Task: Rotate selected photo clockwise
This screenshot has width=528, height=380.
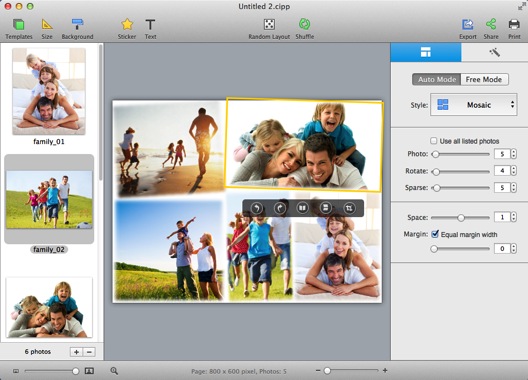Action: pos(279,208)
